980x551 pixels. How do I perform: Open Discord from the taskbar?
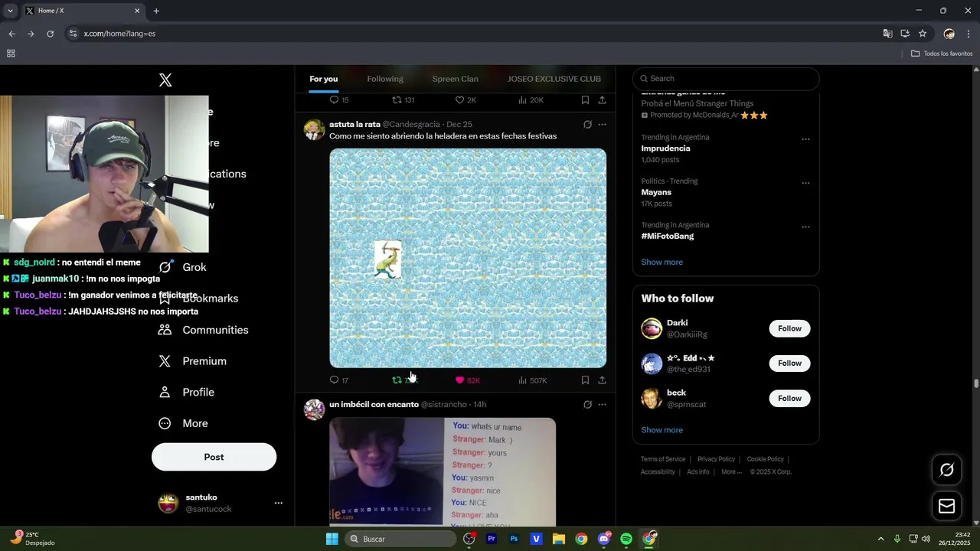tap(604, 539)
